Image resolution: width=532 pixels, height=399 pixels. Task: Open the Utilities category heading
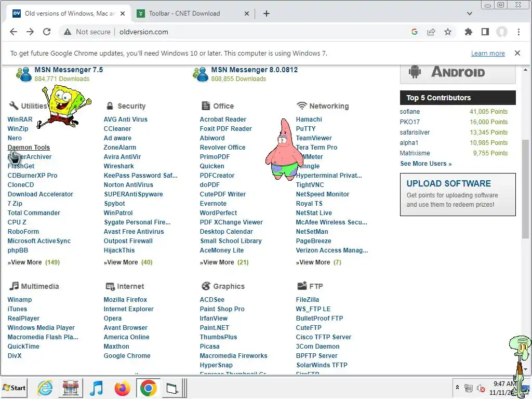click(x=34, y=106)
